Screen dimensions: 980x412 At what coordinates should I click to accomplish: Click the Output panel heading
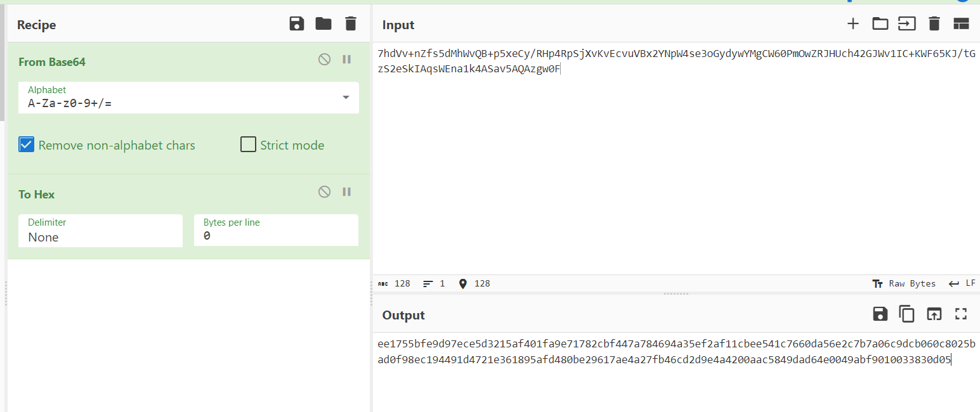click(x=403, y=315)
